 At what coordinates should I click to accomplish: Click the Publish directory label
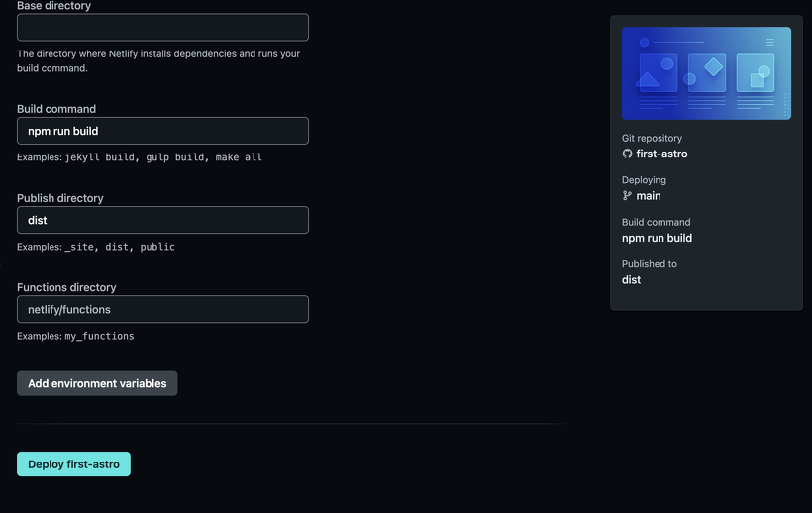60,198
